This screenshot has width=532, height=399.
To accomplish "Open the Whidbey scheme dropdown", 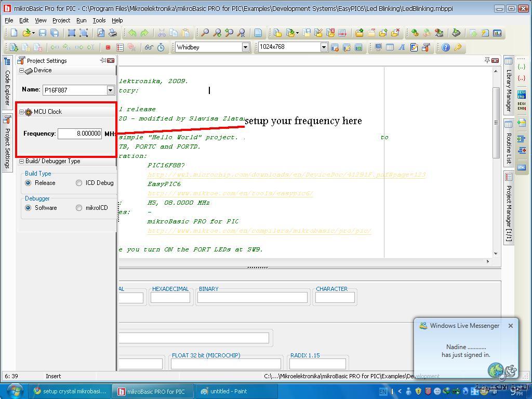I will 246,47.
